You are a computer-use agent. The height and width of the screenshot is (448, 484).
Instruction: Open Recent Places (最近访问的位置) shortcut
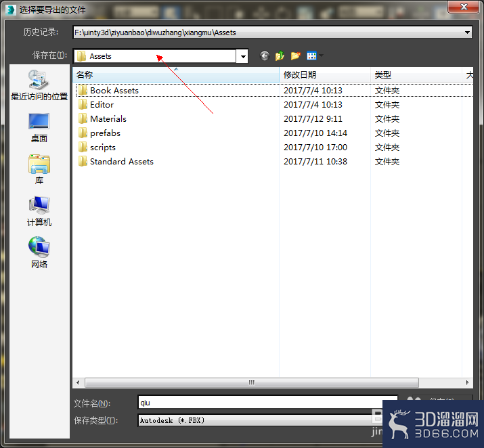[x=39, y=85]
